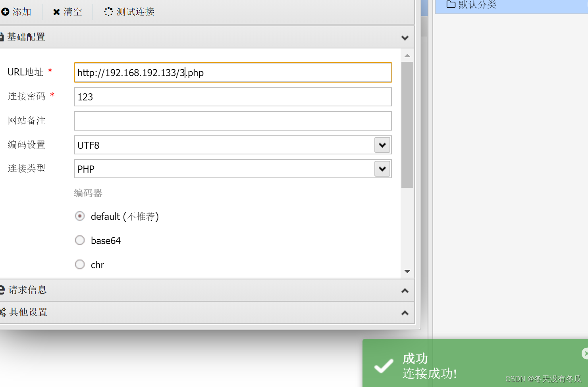Click the 网站备注 input field
The image size is (588, 387).
[233, 121]
